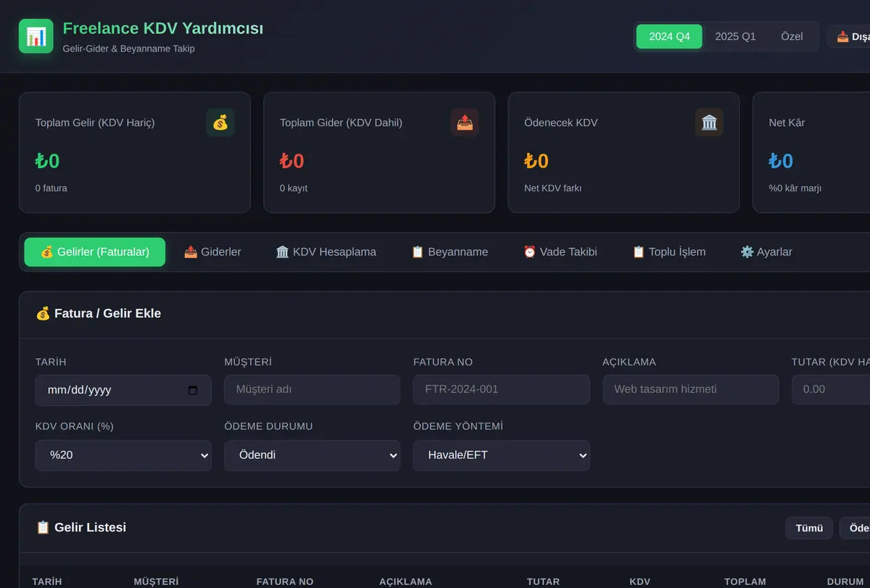870x588 pixels.
Task: Click the TOPLAM column header
Action: click(x=745, y=581)
